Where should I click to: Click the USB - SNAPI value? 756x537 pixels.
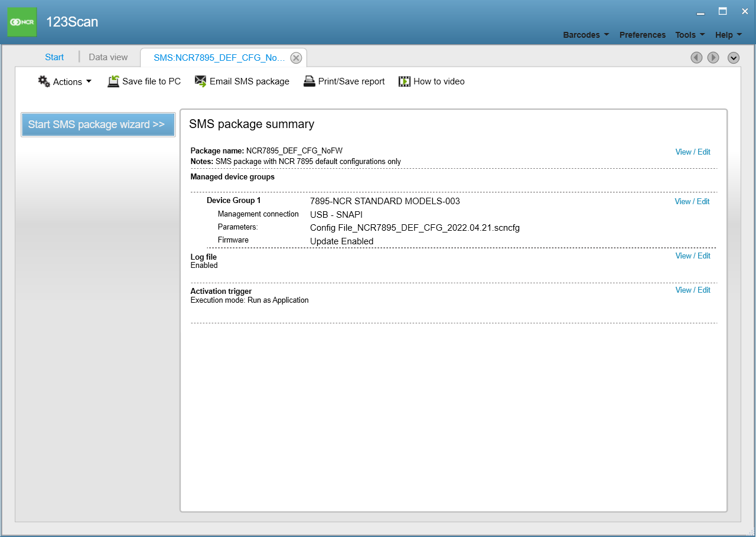(336, 214)
